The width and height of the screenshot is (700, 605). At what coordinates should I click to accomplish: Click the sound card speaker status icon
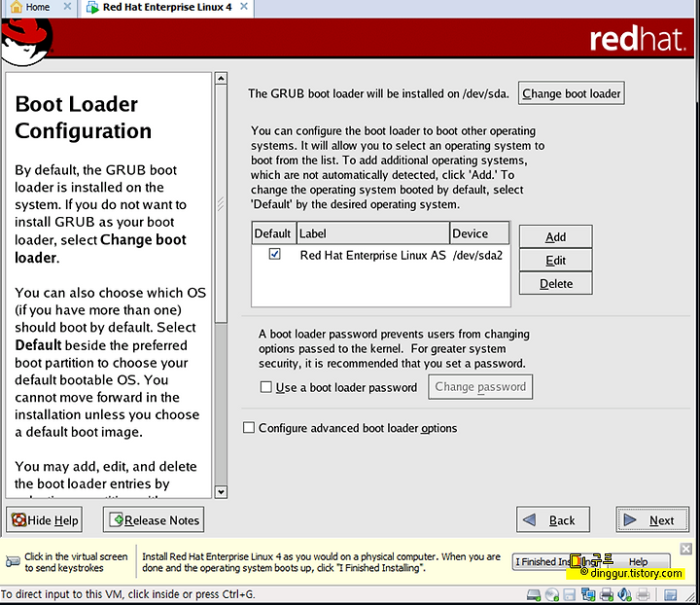[624, 594]
